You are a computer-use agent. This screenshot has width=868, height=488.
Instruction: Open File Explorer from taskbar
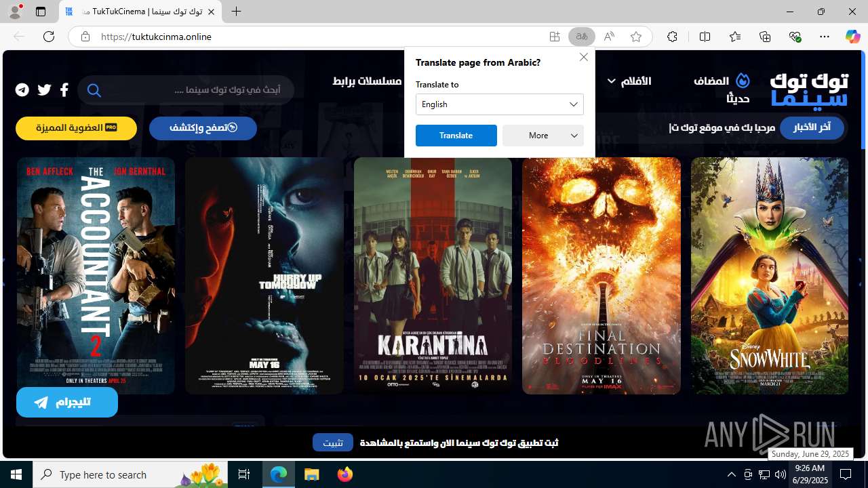[x=312, y=474]
